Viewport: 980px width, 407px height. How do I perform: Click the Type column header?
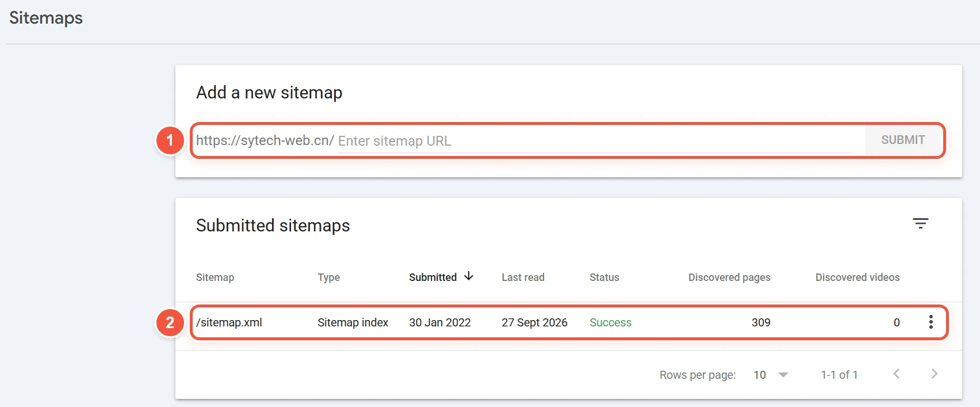click(x=328, y=277)
